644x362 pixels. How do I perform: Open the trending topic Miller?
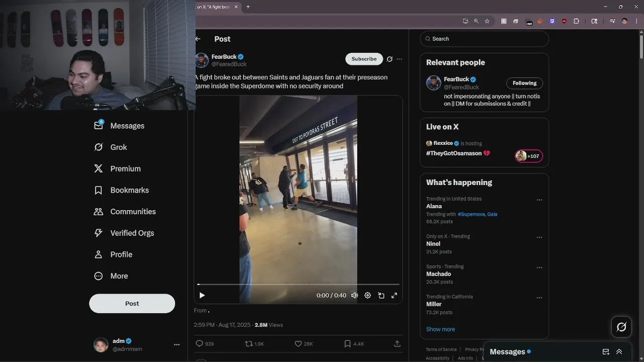pos(434,304)
